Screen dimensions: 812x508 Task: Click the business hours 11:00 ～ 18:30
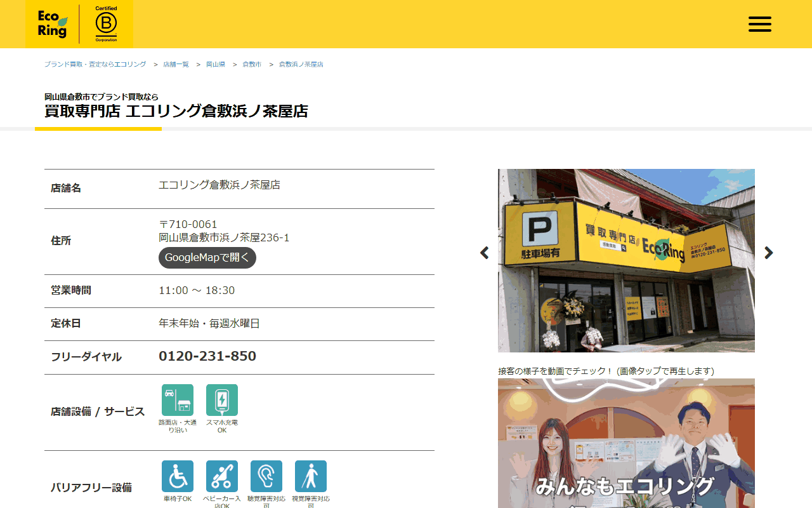197,290
